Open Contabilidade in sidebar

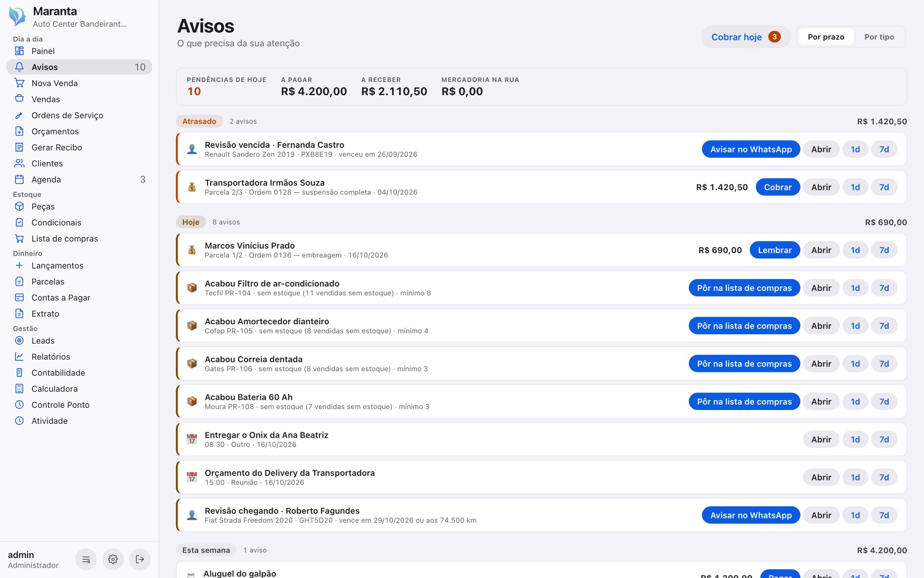[79, 372]
